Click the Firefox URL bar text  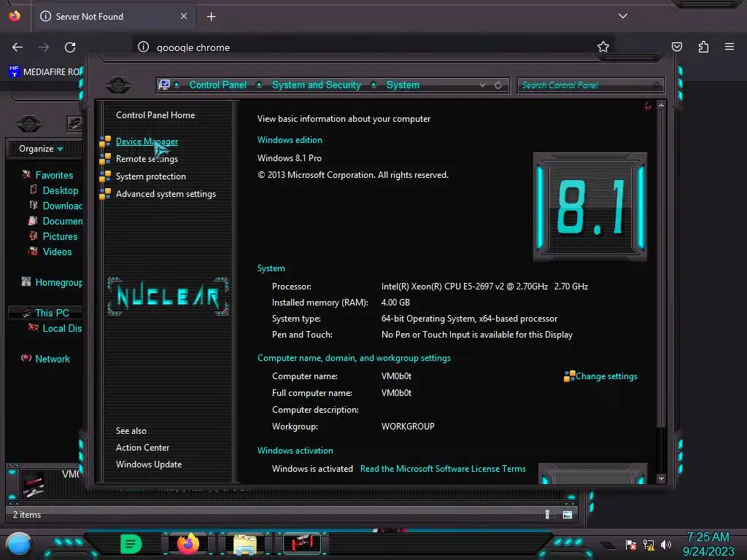pos(193,47)
